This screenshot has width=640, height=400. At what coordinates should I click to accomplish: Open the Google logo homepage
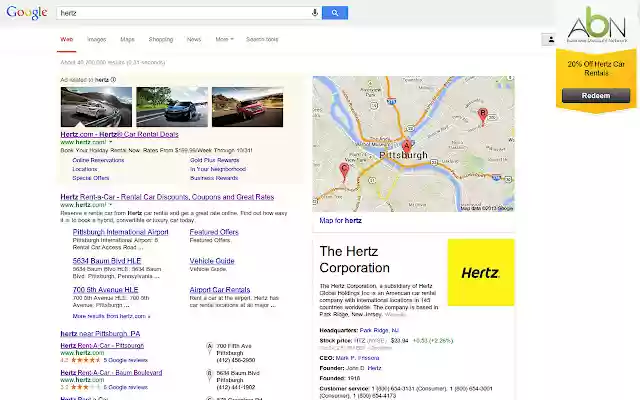tap(27, 13)
